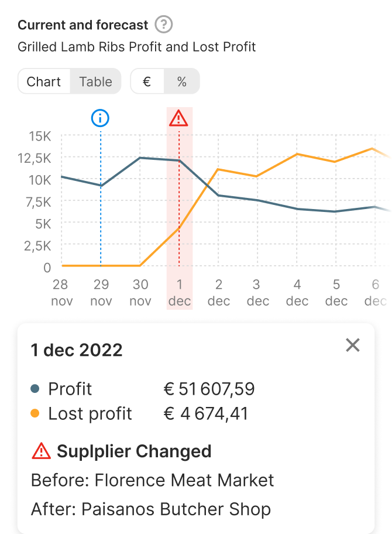Click warning icon beside Supplier Changed
This screenshot has height=534, width=392.
42,451
